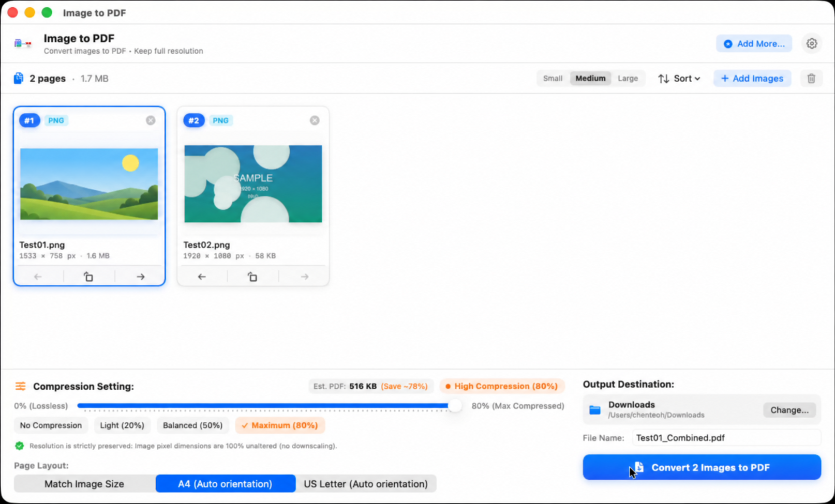Switch thumbnail size to Medium
835x504 pixels.
[590, 79]
